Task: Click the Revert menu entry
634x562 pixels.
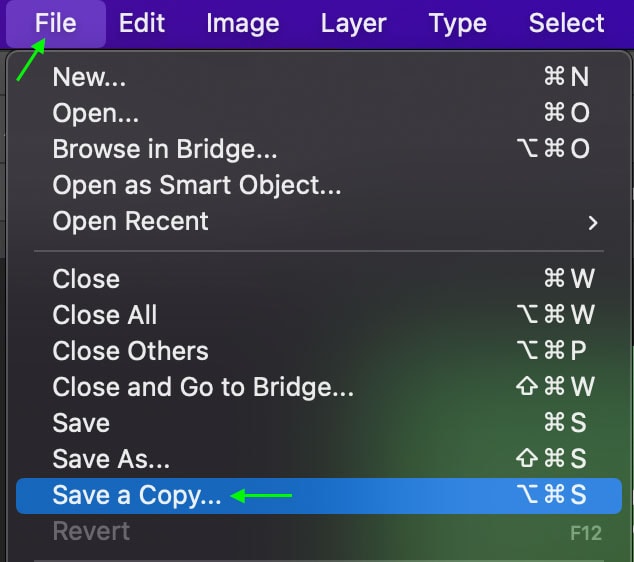Action: pos(319,531)
